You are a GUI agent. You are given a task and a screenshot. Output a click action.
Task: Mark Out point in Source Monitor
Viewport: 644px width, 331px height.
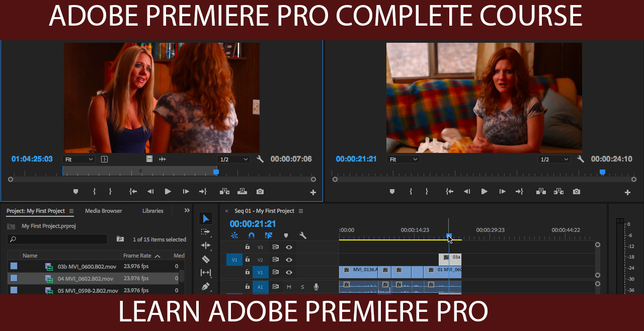pos(110,192)
